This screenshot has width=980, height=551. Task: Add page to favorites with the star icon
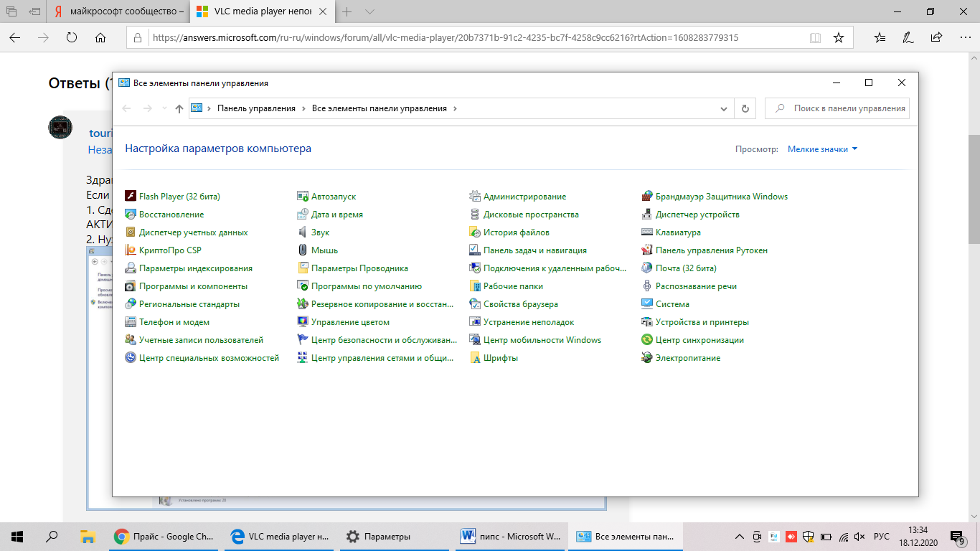point(838,37)
